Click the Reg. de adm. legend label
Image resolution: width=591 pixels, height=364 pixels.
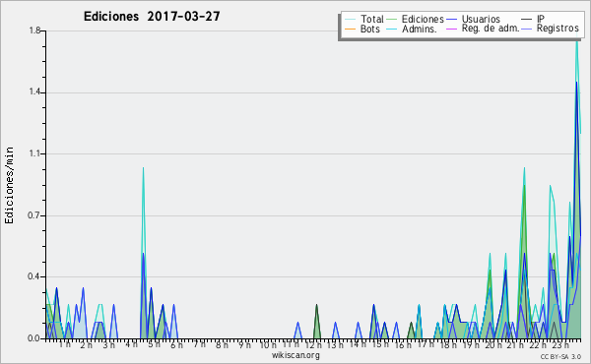pyautogui.click(x=491, y=29)
